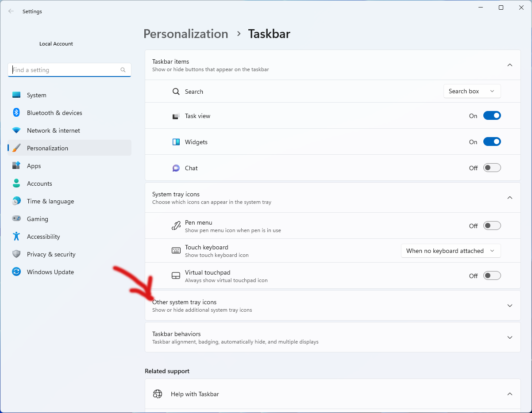Turn off the Task view toggle
This screenshot has width=532, height=413.
[492, 116]
